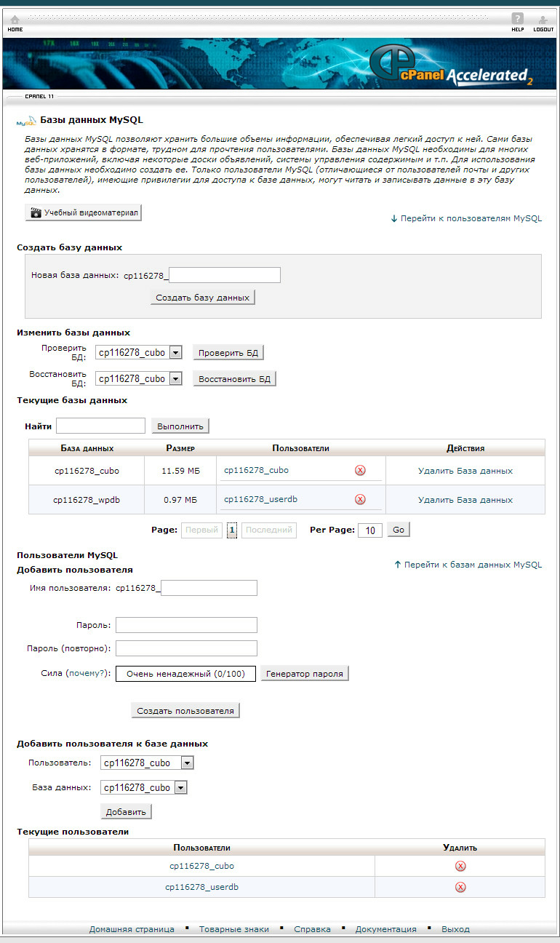Open the Справка footer link
Screen dimensions: 560x943
[x=312, y=929]
